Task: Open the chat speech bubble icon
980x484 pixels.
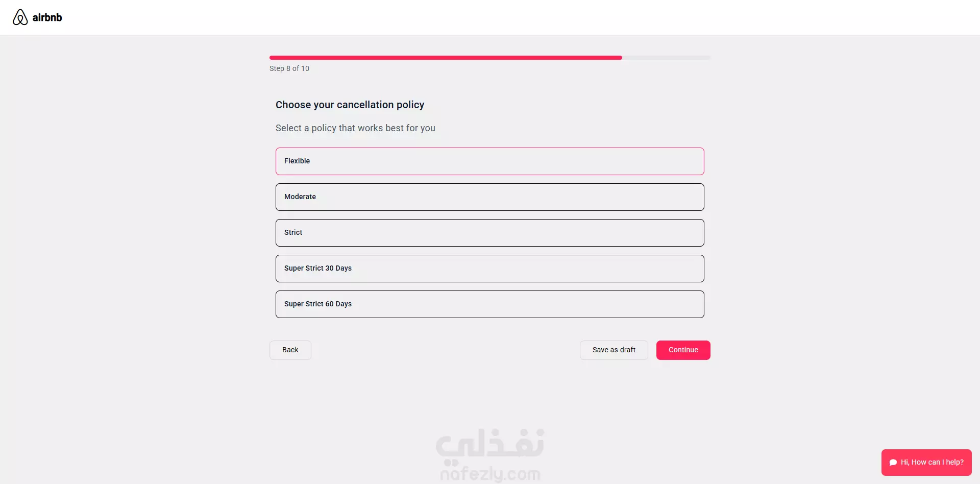Action: tap(893, 463)
